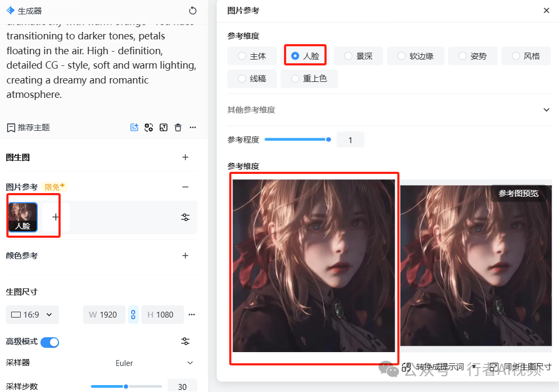Select the 风格 radio option

click(x=526, y=56)
